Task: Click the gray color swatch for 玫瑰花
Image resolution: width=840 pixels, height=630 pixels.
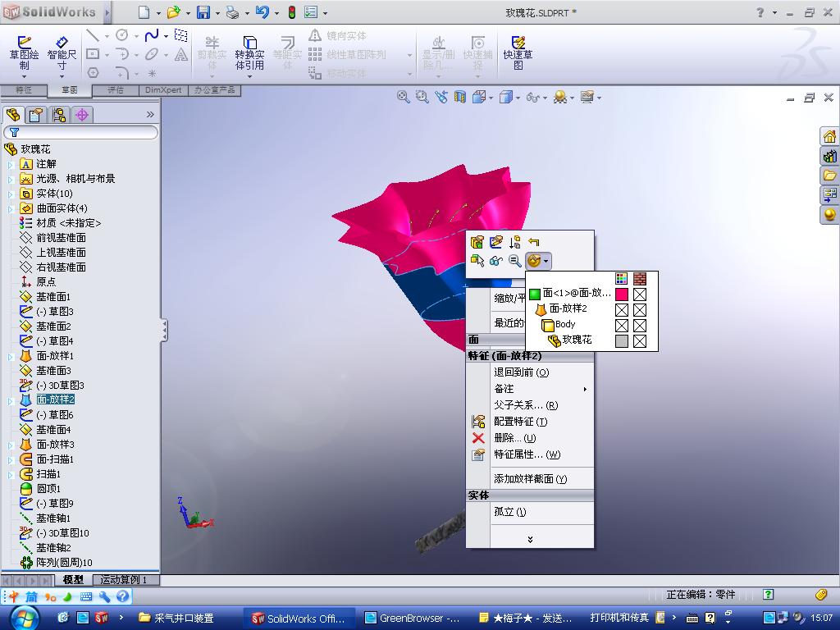Action: tap(622, 340)
